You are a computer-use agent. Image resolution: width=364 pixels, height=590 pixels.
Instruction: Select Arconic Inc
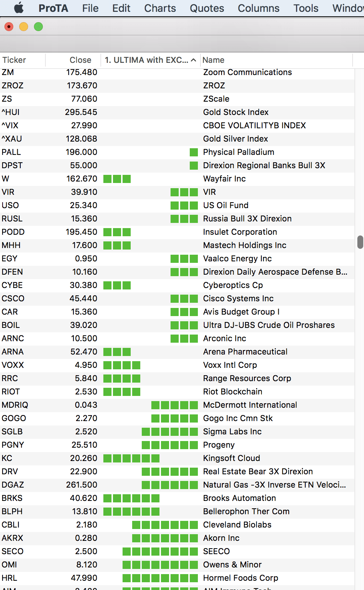point(224,338)
